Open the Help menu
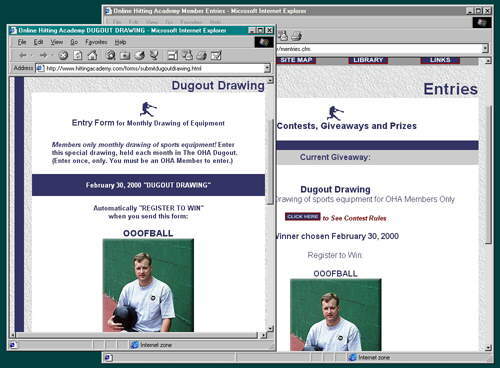 pos(120,42)
